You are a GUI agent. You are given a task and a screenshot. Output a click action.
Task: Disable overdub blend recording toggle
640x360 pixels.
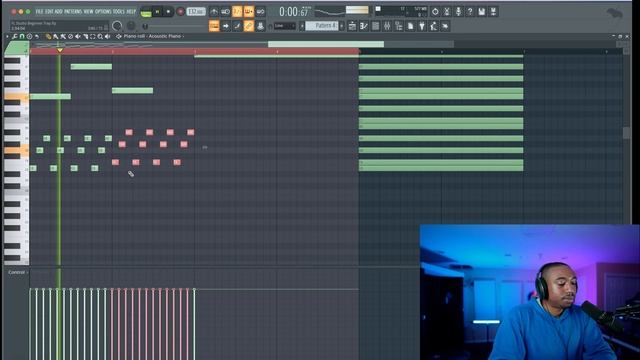click(249, 11)
